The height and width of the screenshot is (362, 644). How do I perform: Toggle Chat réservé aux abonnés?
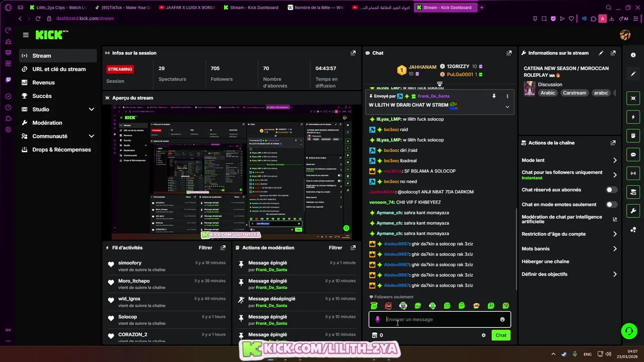611,190
